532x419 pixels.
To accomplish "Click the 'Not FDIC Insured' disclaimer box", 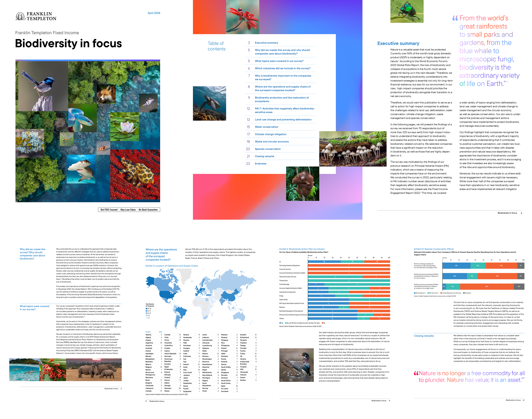I will point(109,210).
